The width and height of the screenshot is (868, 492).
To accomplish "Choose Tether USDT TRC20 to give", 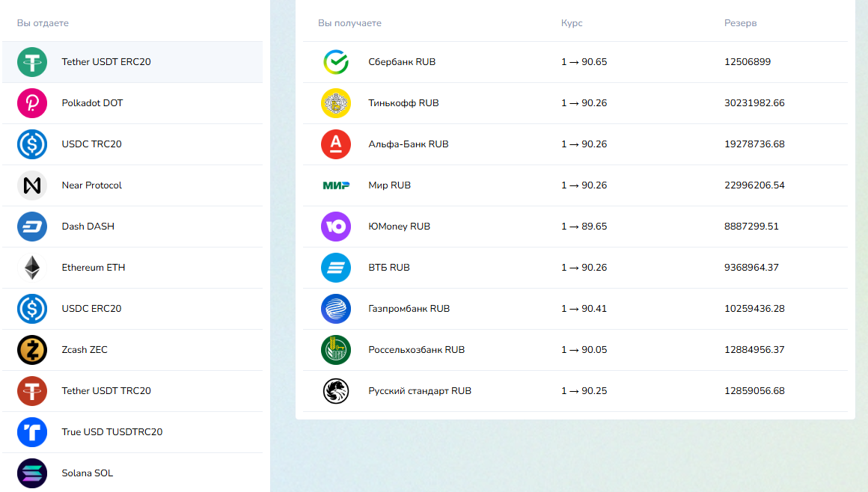I will tap(132, 391).
